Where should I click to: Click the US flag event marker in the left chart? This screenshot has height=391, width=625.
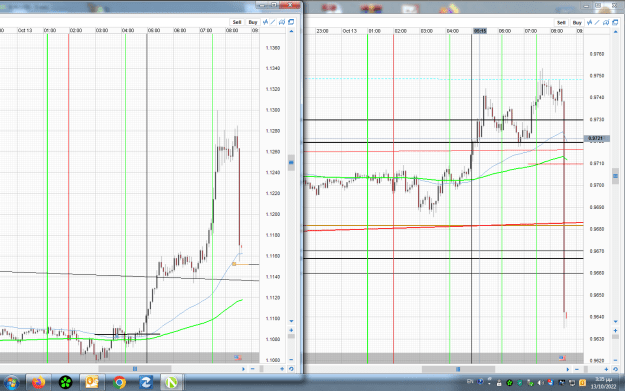[238, 358]
